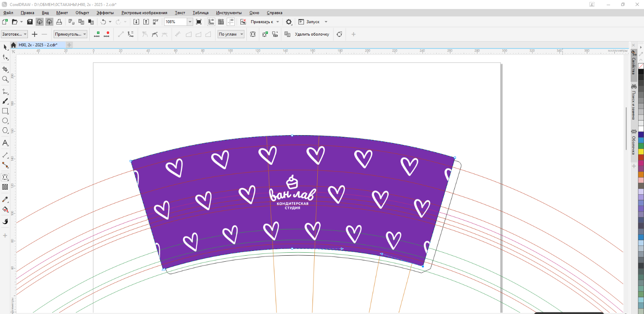Click the toolbox quick customize plus button
644x314 pixels.
[5, 235]
